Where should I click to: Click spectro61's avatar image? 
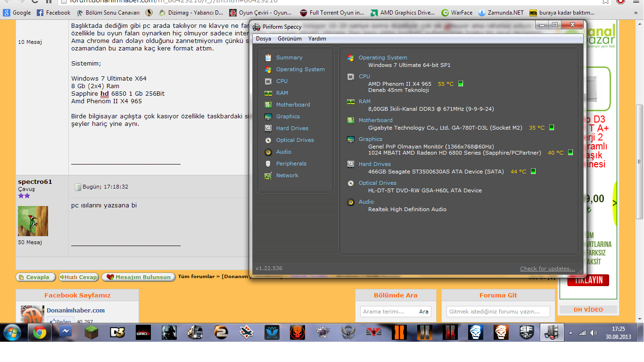tap(33, 221)
